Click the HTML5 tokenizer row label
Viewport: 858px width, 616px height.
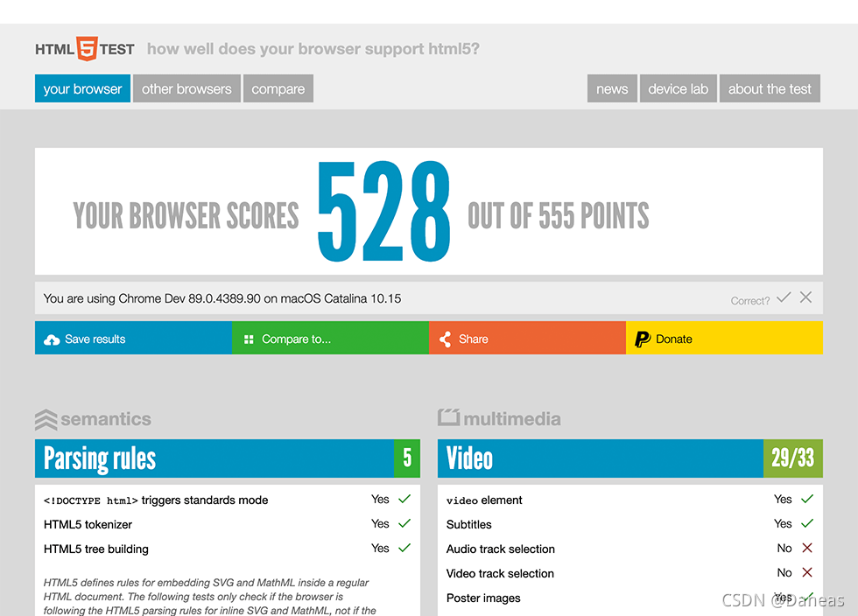pos(88,525)
